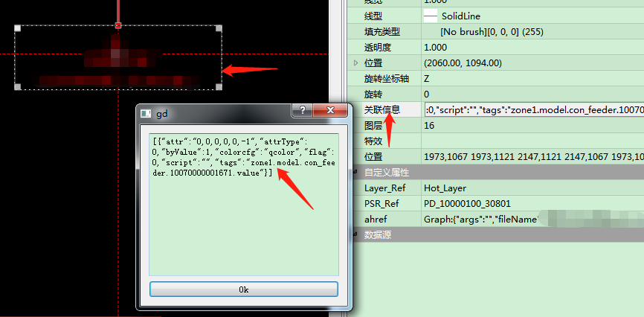Select the 填充类型 property label

382,32
